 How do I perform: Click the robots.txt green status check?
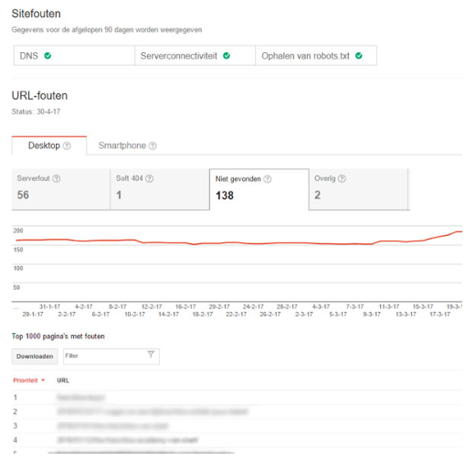[x=359, y=56]
